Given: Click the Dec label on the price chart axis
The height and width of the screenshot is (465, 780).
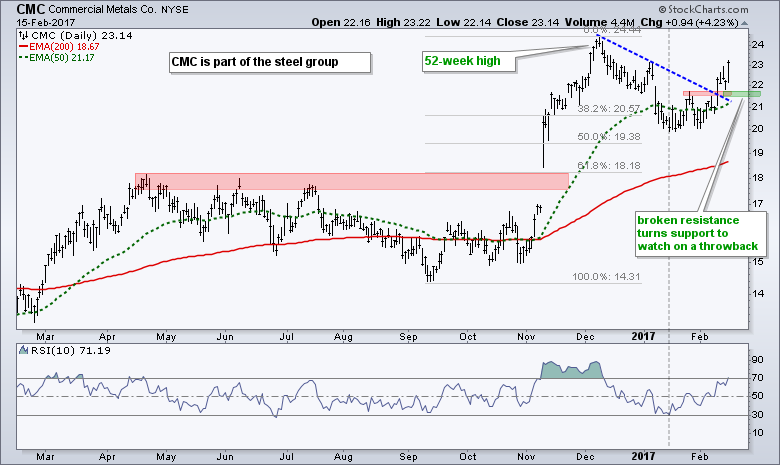Looking at the screenshot, I should point(585,337).
